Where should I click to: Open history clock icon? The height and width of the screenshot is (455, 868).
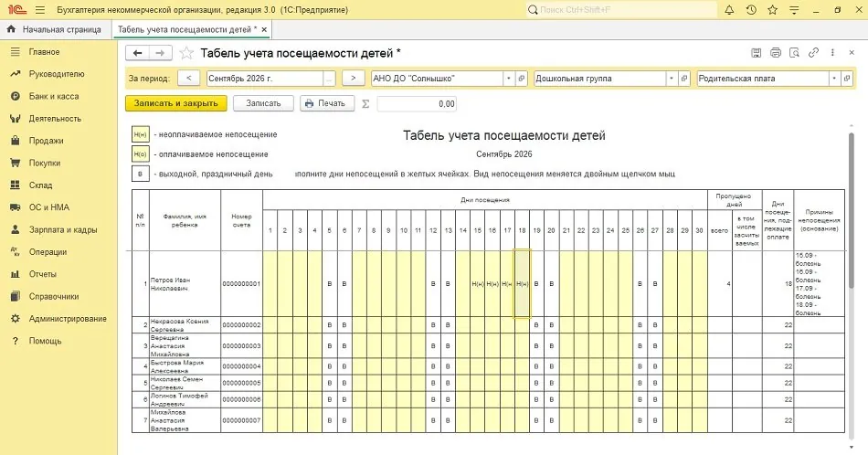click(x=751, y=10)
